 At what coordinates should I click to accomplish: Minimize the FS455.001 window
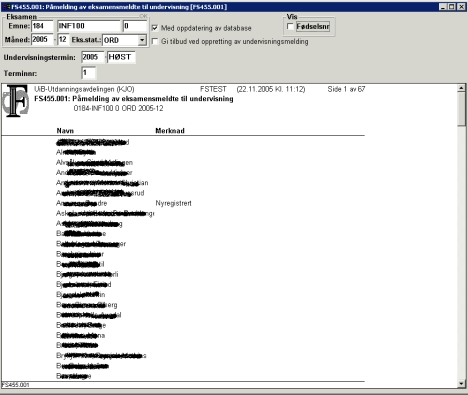[443, 7]
